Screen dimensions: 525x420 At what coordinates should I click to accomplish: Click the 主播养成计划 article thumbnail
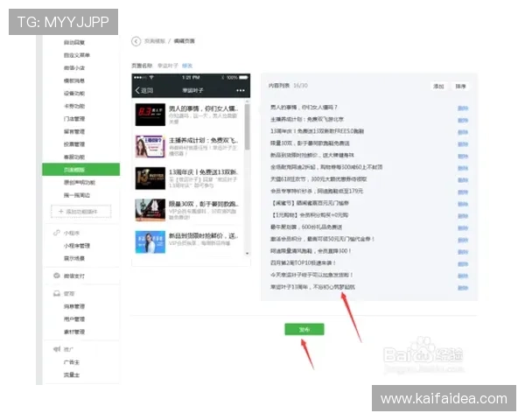point(150,146)
